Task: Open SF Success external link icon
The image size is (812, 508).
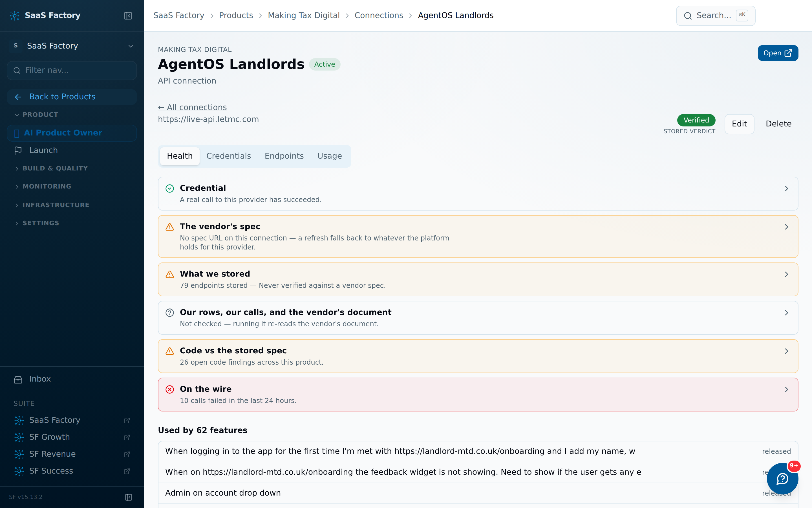Action: pos(127,471)
